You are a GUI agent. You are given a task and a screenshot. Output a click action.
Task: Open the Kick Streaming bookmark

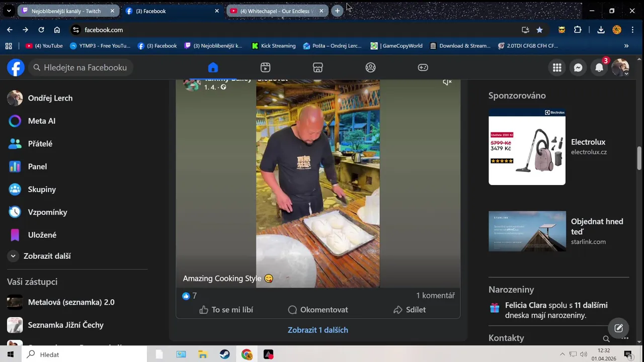point(274,46)
